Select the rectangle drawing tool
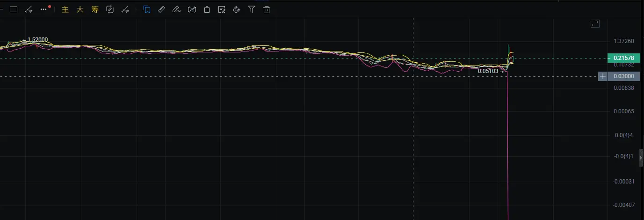 pyautogui.click(x=14, y=9)
